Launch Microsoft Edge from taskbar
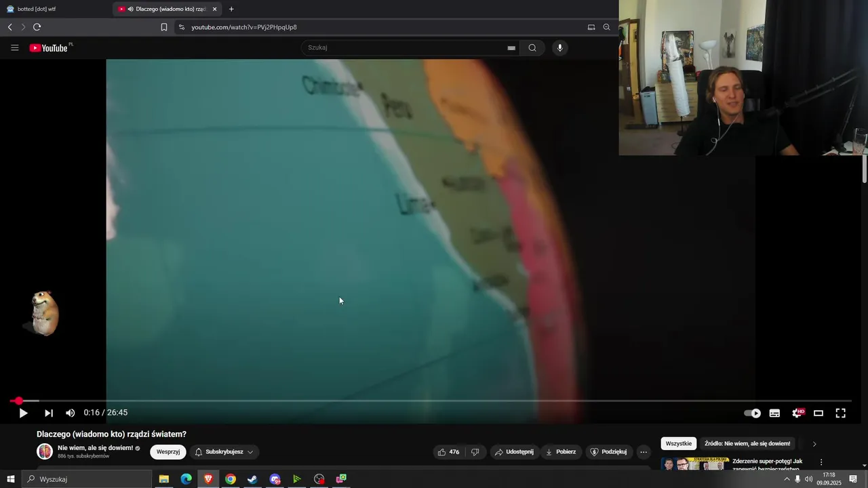 pyautogui.click(x=186, y=479)
